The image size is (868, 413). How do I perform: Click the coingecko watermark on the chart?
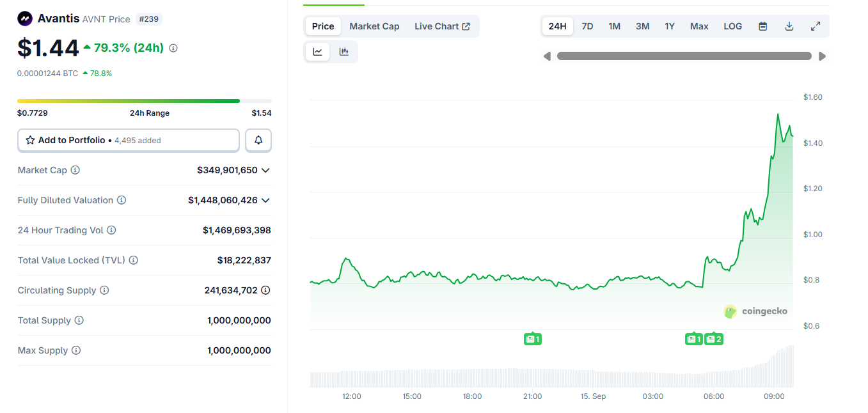coord(756,311)
